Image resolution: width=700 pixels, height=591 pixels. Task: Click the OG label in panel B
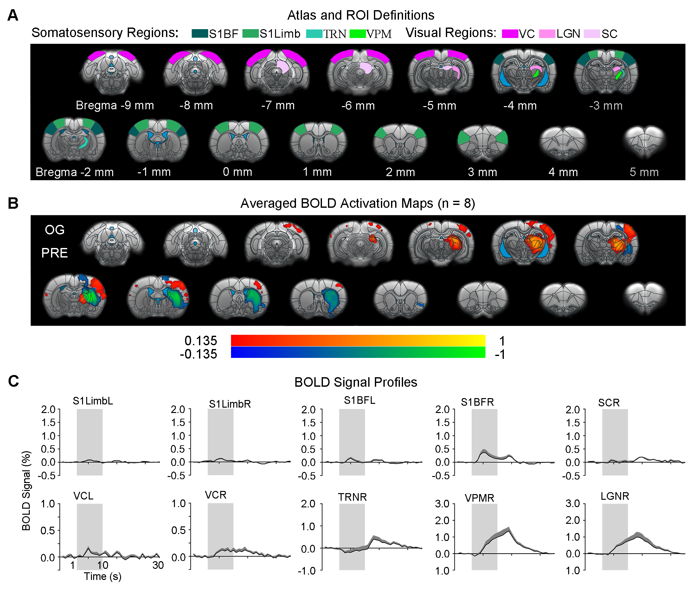[x=55, y=230]
